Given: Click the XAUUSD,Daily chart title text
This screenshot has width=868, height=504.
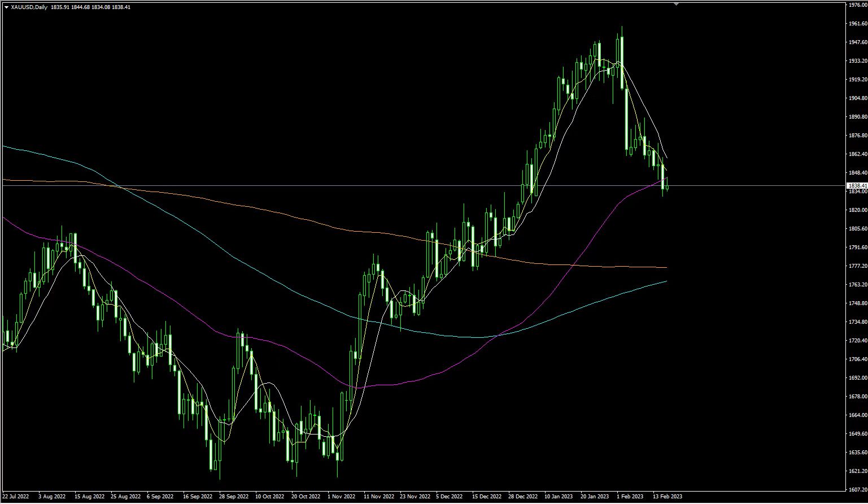Looking at the screenshot, I should pos(28,7).
